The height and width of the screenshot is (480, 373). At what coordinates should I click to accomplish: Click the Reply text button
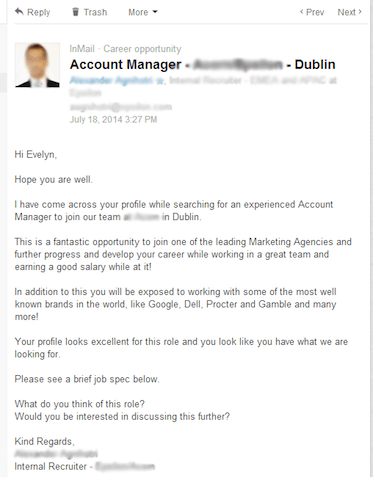38,12
